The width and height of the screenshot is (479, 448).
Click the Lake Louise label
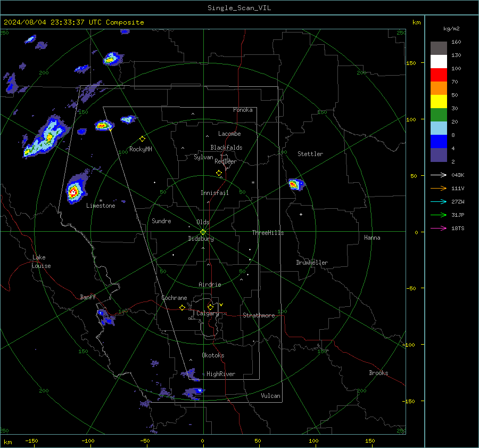pos(41,262)
